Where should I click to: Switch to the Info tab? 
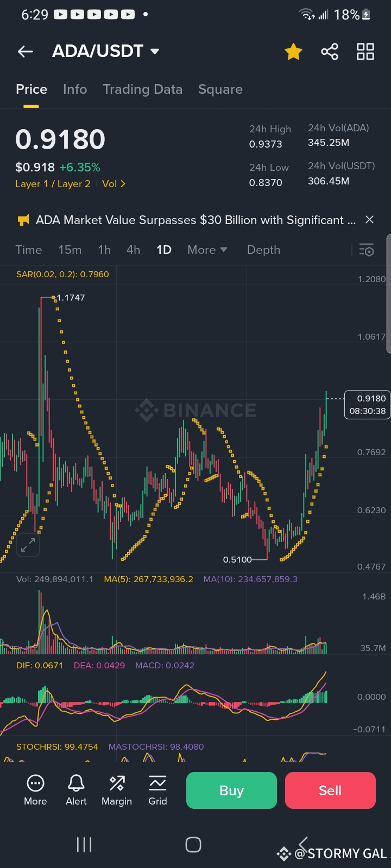[x=75, y=90]
